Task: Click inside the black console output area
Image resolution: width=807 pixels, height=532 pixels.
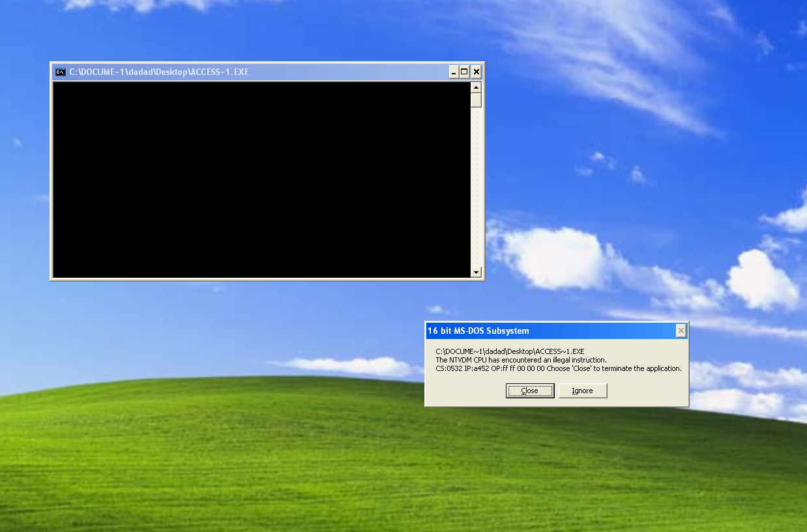Action: 261,180
